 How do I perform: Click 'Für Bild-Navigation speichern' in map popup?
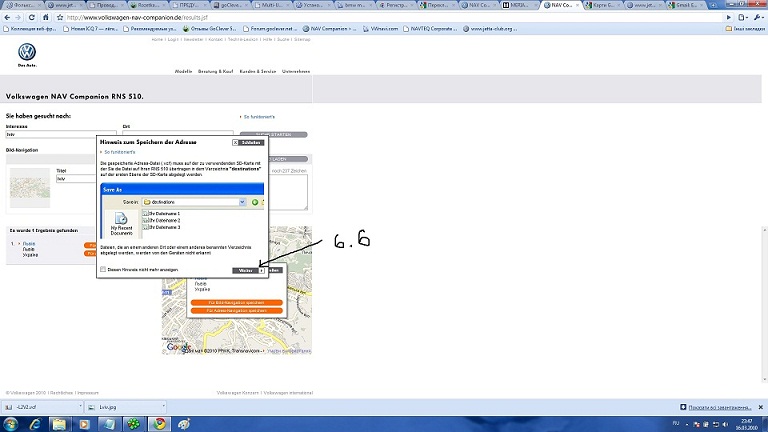click(237, 303)
